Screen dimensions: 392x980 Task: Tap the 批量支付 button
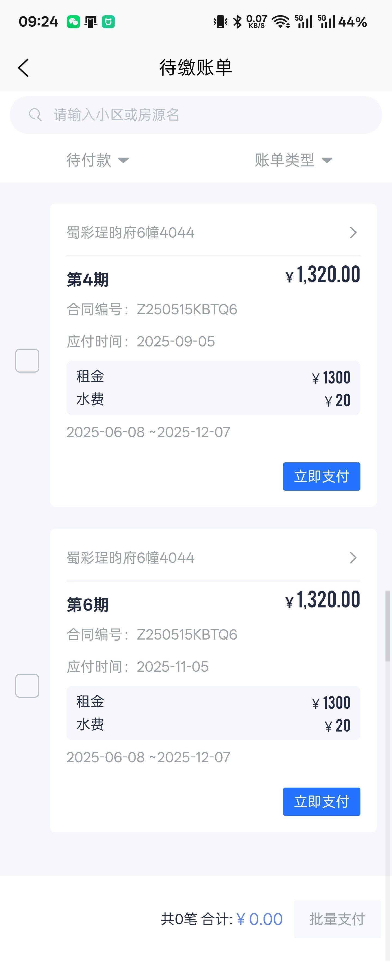click(x=337, y=919)
